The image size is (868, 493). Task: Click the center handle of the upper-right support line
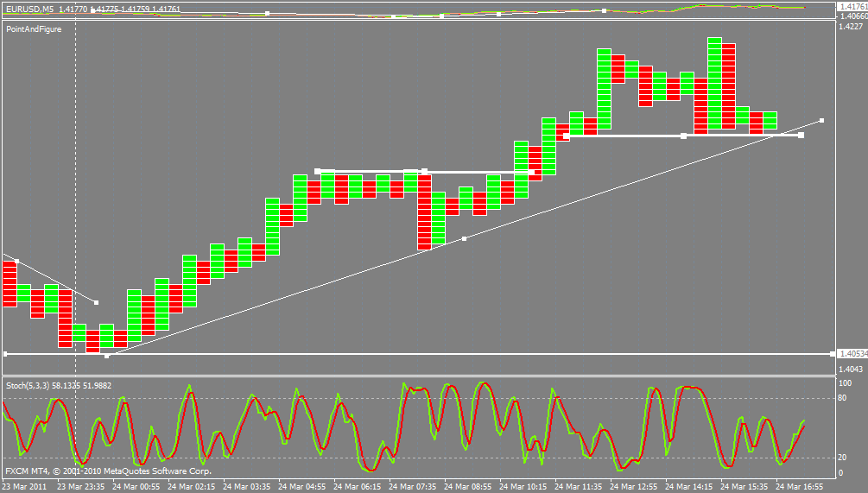tap(684, 136)
